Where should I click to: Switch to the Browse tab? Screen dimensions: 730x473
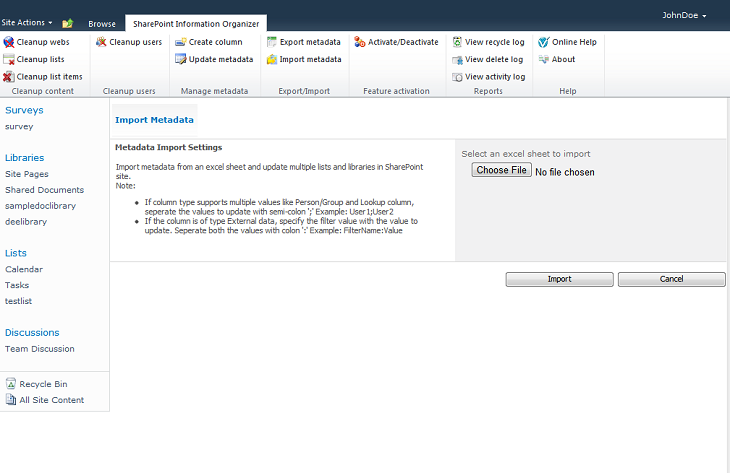[x=102, y=24]
